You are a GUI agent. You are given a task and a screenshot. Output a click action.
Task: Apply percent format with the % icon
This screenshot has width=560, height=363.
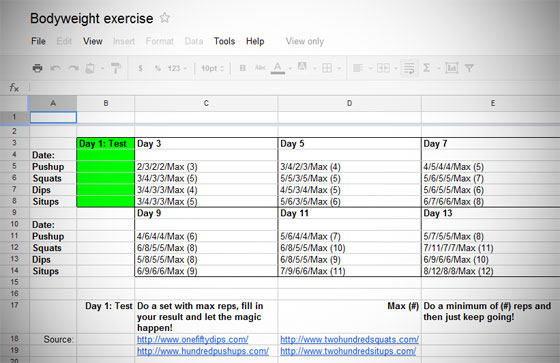158,68
